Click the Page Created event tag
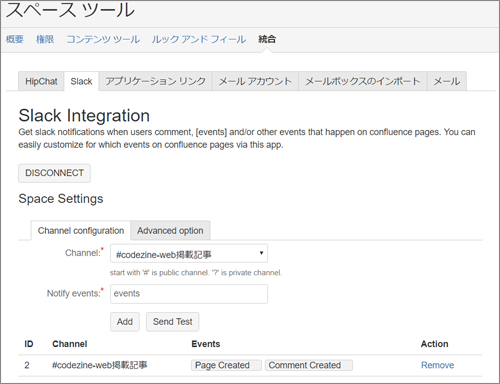Screen dimensions: 500x384 point(226,365)
